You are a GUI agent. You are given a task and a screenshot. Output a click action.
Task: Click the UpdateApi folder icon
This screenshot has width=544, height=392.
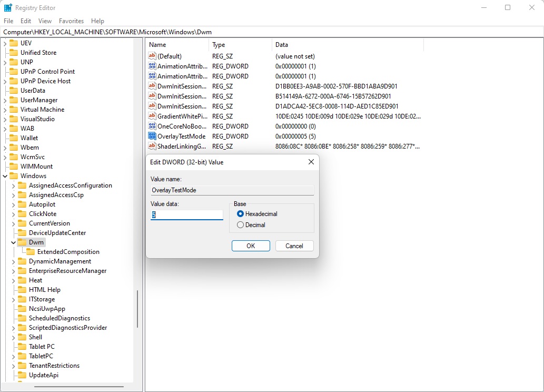22,375
